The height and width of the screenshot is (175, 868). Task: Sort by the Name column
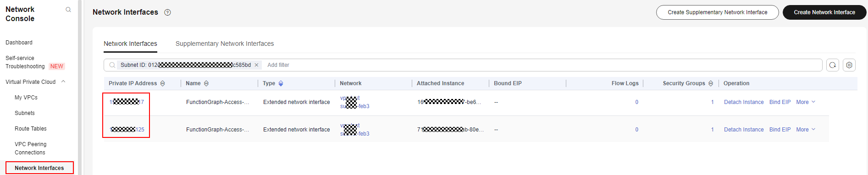(206, 83)
